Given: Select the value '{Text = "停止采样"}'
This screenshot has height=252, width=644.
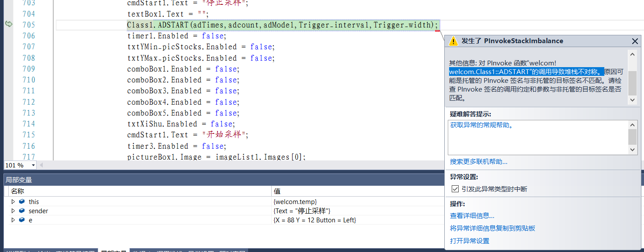Looking at the screenshot, I should tap(302, 211).
